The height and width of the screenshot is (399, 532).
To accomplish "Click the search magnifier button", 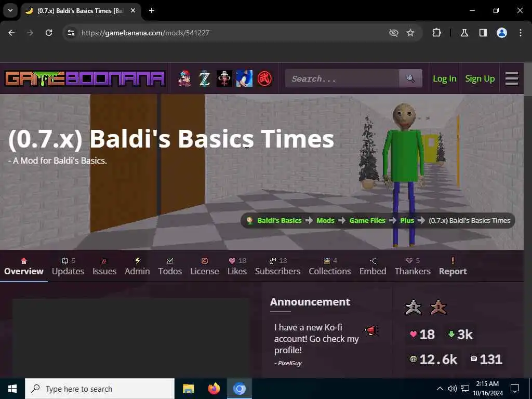I will coord(410,79).
